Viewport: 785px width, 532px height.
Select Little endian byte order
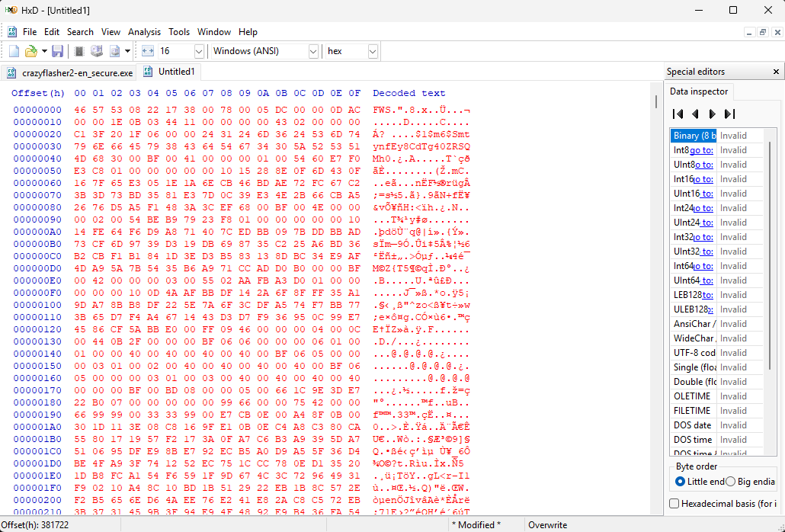(x=681, y=482)
